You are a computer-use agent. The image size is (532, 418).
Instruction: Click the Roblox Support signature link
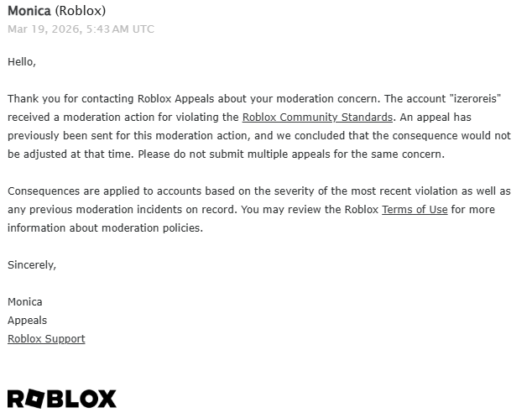pos(46,338)
